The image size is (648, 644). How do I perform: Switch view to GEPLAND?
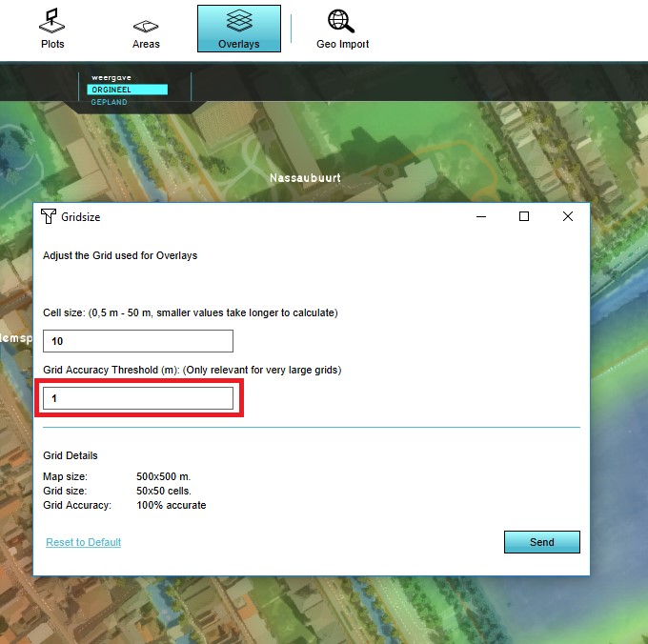point(110,102)
